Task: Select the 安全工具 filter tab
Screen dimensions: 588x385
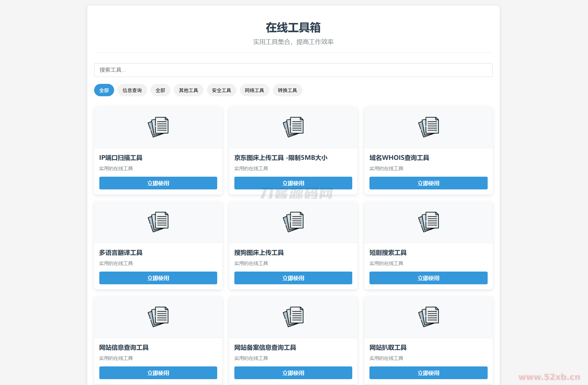Action: tap(221, 90)
